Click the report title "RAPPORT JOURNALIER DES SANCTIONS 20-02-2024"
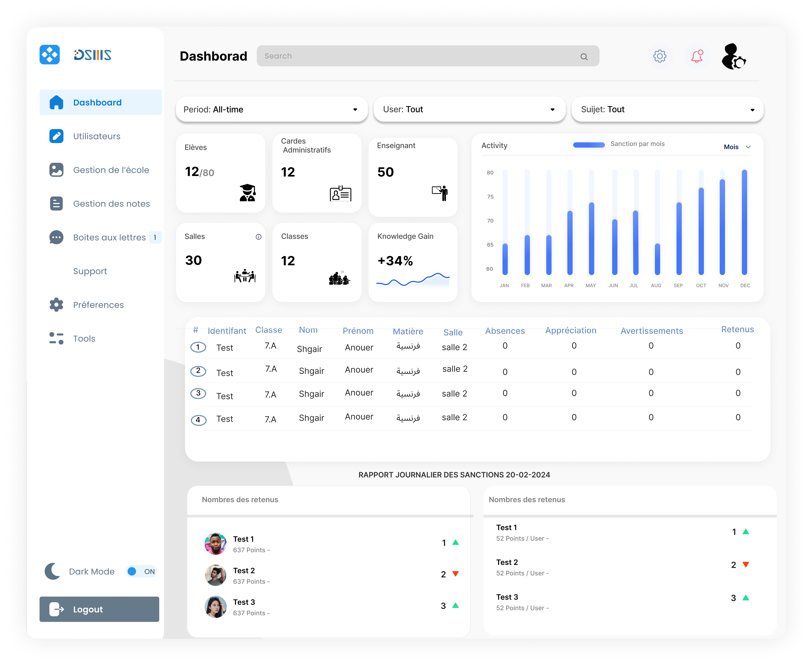 tap(454, 475)
